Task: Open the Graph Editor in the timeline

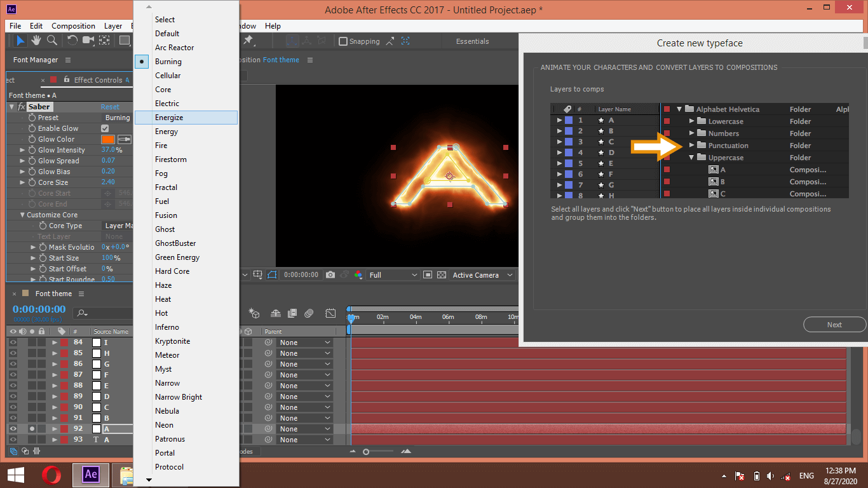Action: [x=330, y=313]
